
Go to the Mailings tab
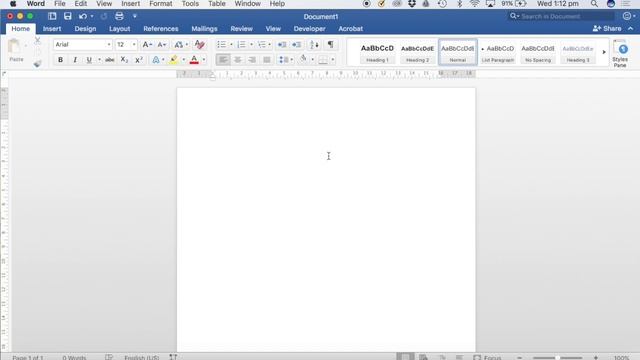click(204, 29)
